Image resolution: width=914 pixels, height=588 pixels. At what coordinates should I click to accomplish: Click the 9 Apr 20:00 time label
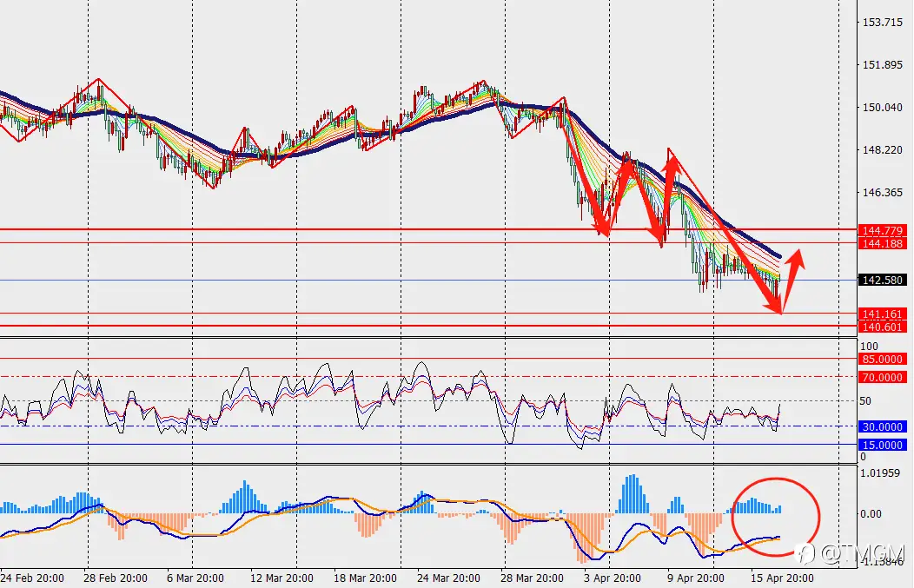tap(695, 578)
